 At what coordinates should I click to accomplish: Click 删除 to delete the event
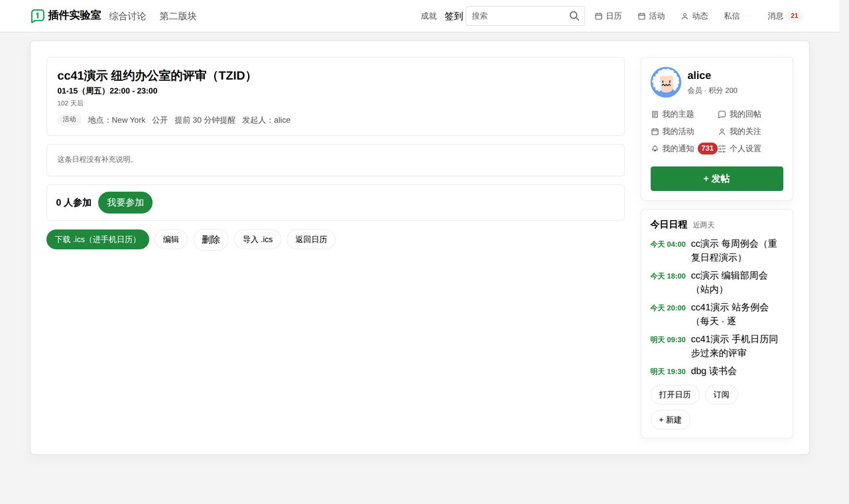[211, 239]
